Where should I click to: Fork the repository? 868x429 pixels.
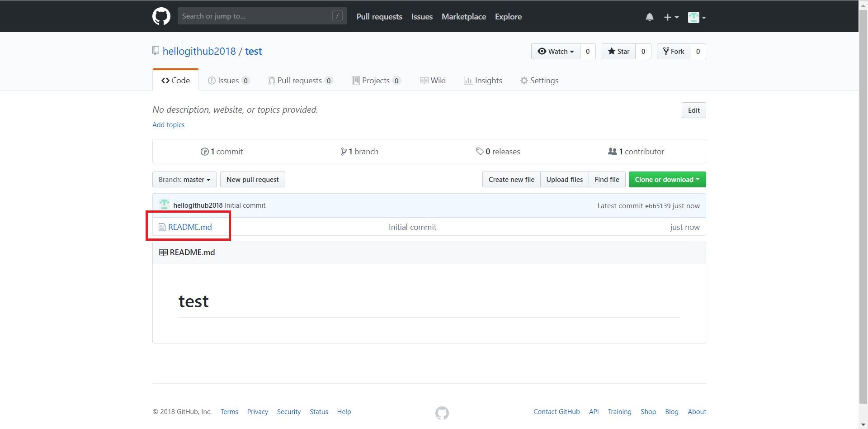coord(674,52)
